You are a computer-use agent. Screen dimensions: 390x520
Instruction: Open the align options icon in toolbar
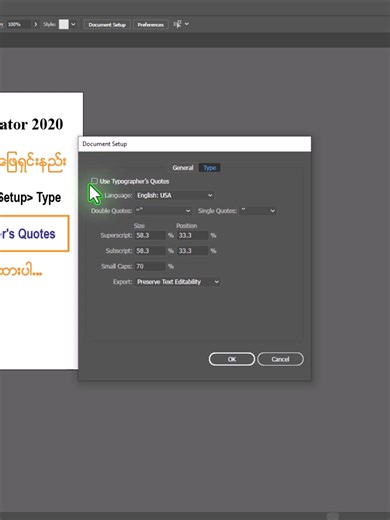[x=178, y=24]
